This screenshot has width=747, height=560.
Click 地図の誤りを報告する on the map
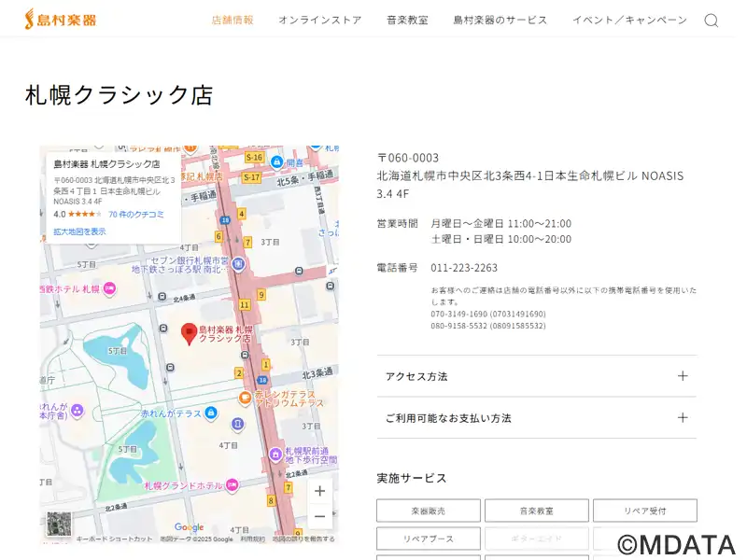pyautogui.click(x=303, y=539)
